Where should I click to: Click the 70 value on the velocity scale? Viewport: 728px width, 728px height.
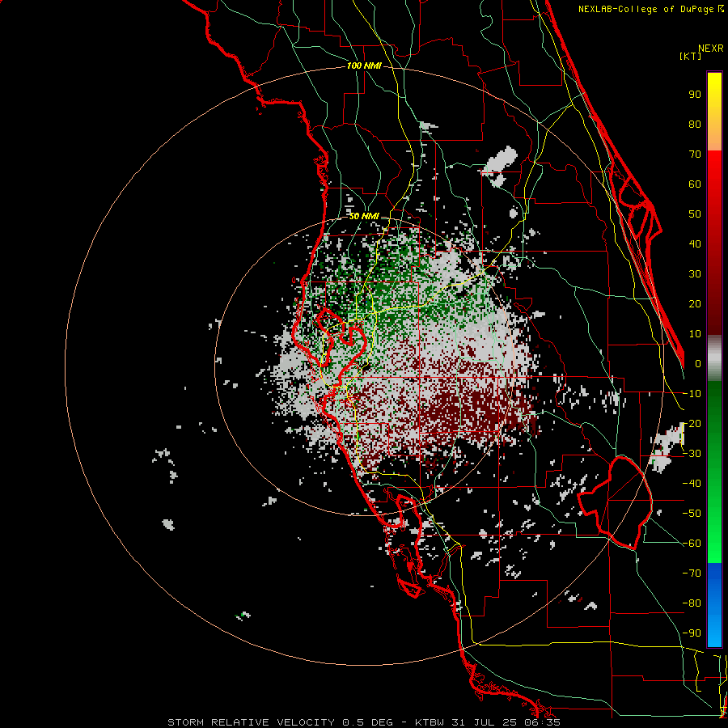(x=695, y=154)
